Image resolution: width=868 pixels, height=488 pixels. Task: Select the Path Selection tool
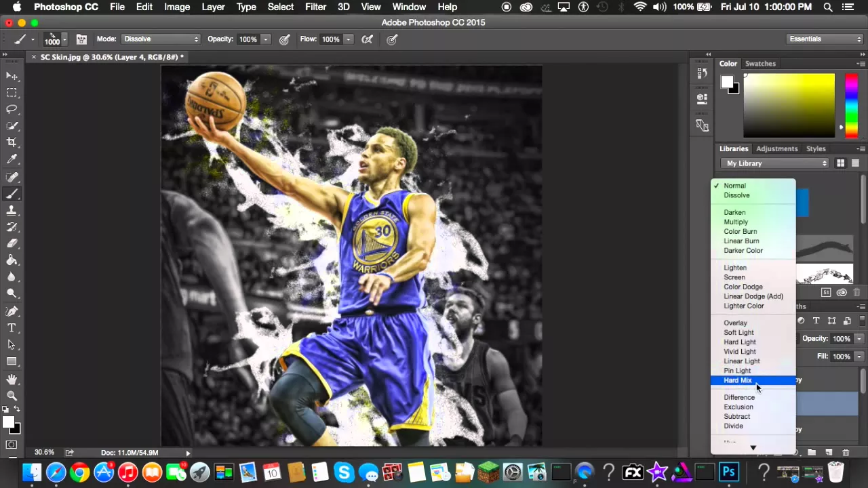(x=12, y=345)
